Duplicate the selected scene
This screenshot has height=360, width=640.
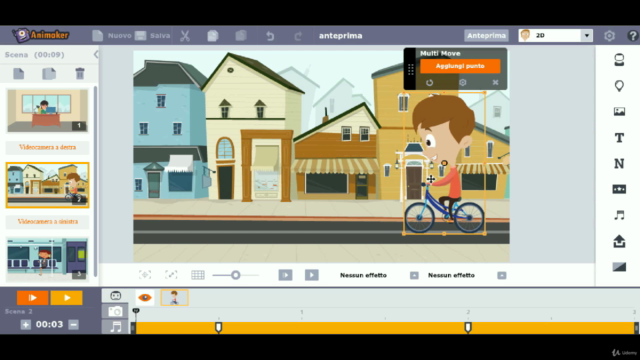pyautogui.click(x=49, y=74)
